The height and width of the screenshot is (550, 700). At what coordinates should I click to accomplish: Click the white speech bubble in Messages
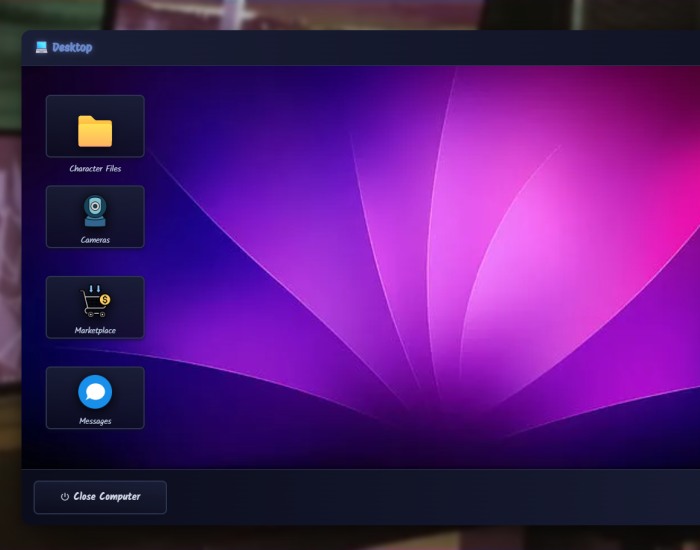95,392
